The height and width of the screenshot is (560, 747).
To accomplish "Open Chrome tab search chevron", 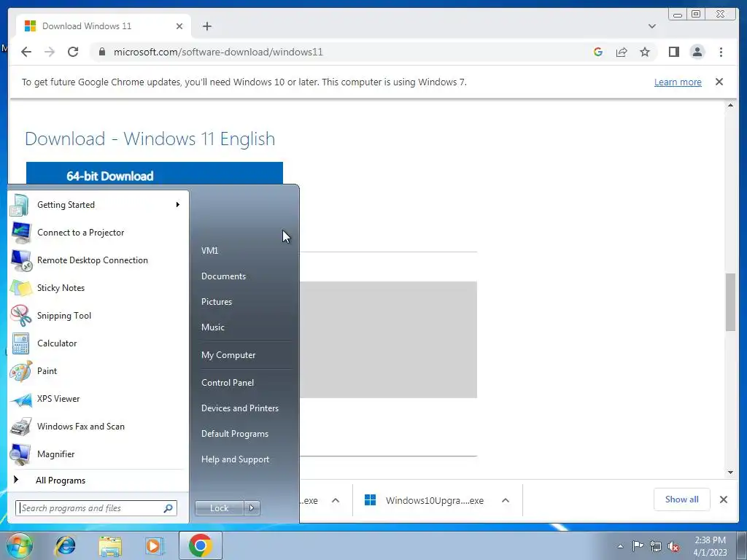I will click(x=652, y=26).
